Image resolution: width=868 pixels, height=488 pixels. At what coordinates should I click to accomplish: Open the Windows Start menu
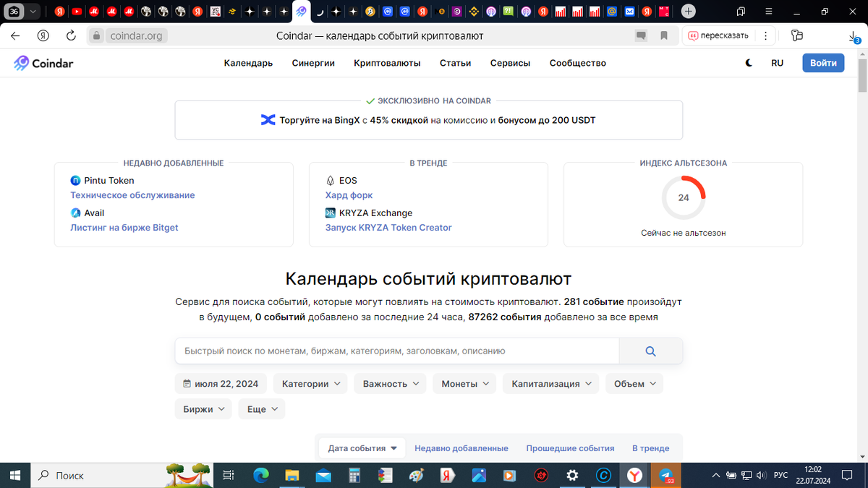[x=16, y=475]
